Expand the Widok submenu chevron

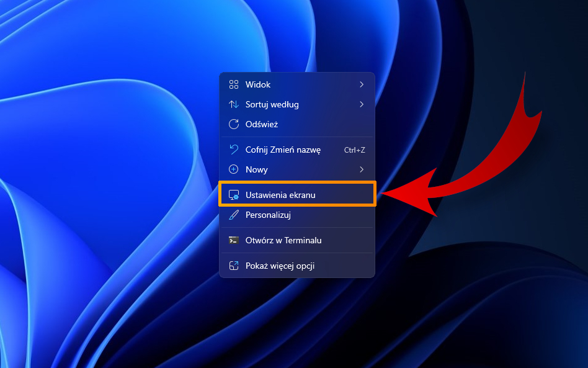pos(362,84)
